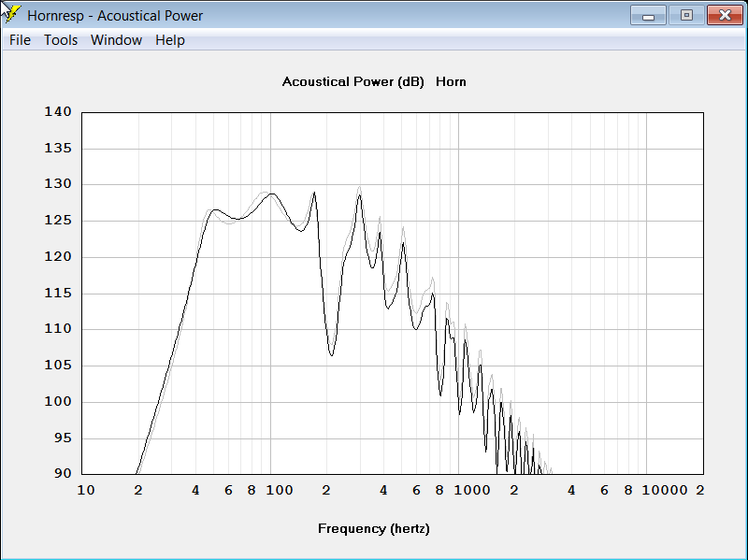748x560 pixels.
Task: Click the 'Frequency (hertz)' axis label
Action: [374, 528]
